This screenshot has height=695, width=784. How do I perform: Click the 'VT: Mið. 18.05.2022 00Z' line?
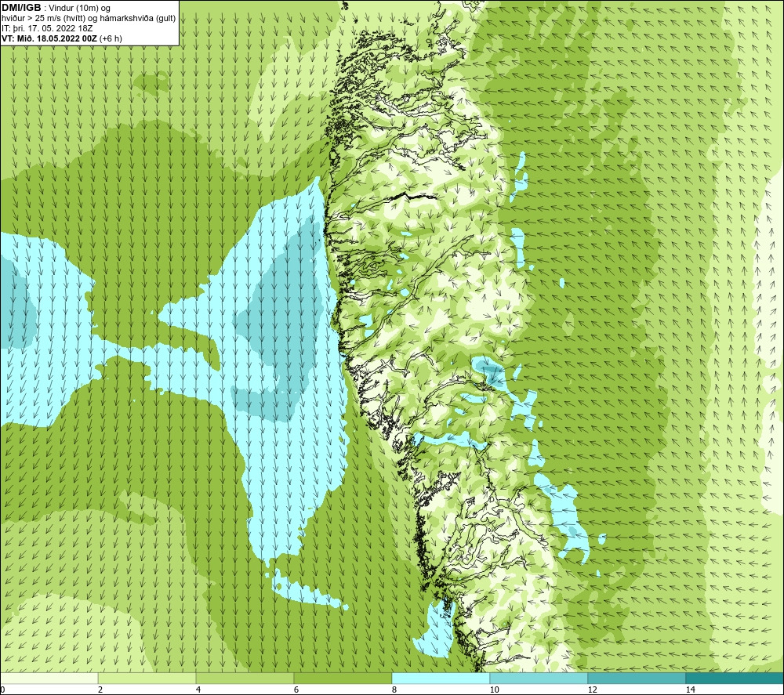(50, 38)
